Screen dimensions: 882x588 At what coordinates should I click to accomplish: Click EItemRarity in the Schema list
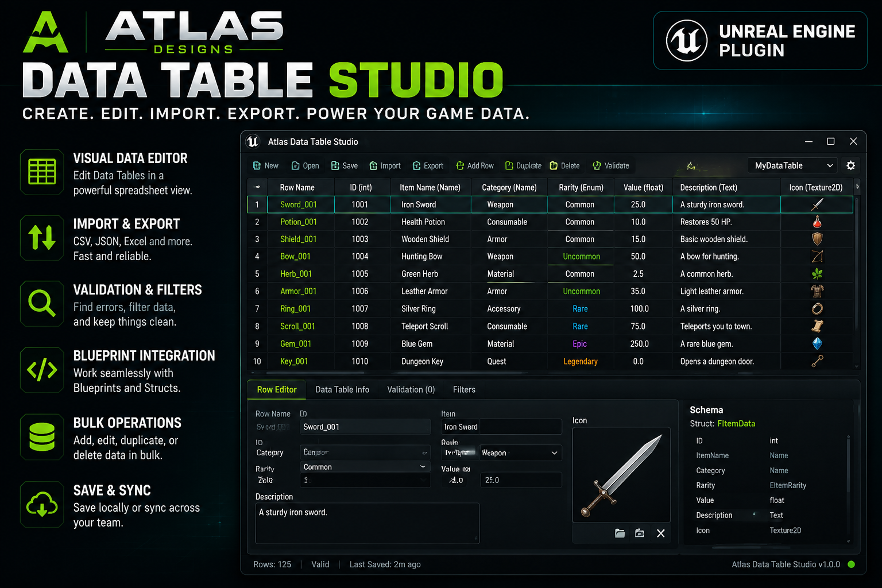click(x=788, y=485)
